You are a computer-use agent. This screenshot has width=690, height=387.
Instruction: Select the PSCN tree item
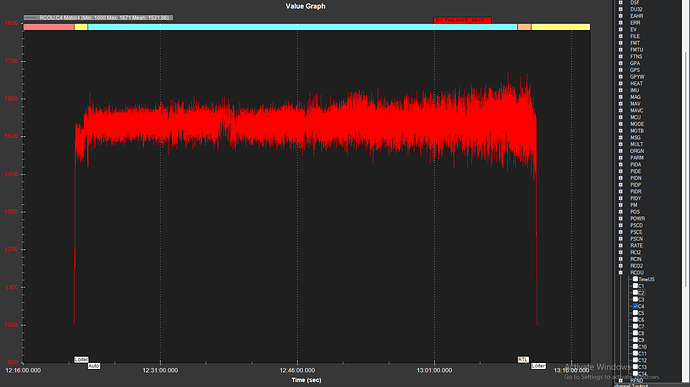pyautogui.click(x=636, y=239)
